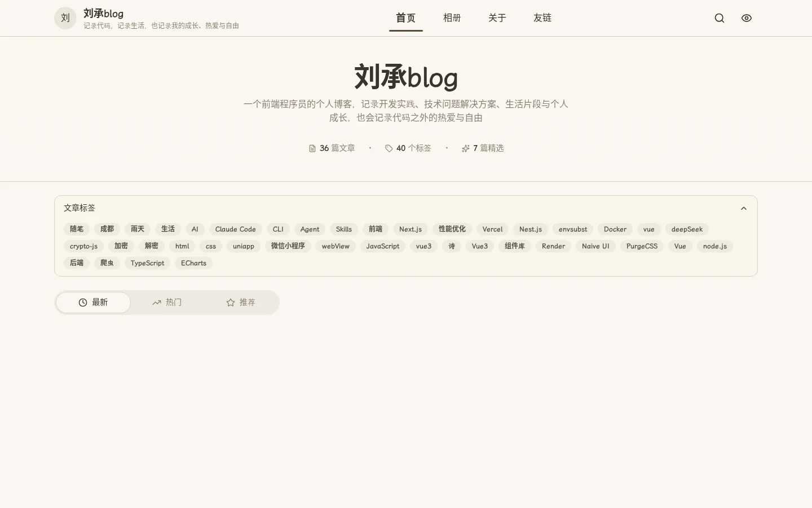This screenshot has height=508, width=812.
Task: Choose the Vercel tag
Action: tap(492, 229)
